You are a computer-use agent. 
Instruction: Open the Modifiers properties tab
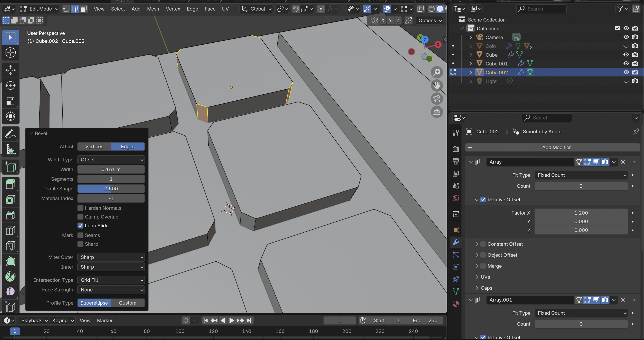(x=456, y=242)
